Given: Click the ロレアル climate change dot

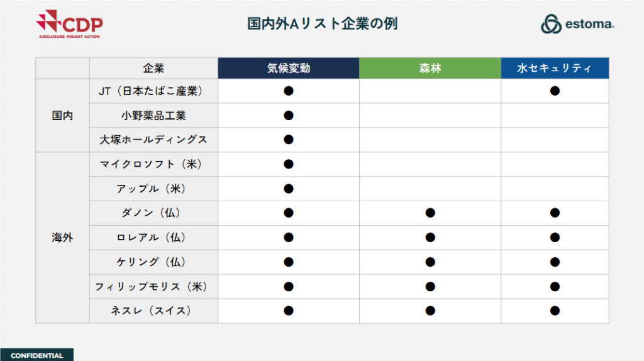Looking at the screenshot, I should pyautogui.click(x=289, y=237).
